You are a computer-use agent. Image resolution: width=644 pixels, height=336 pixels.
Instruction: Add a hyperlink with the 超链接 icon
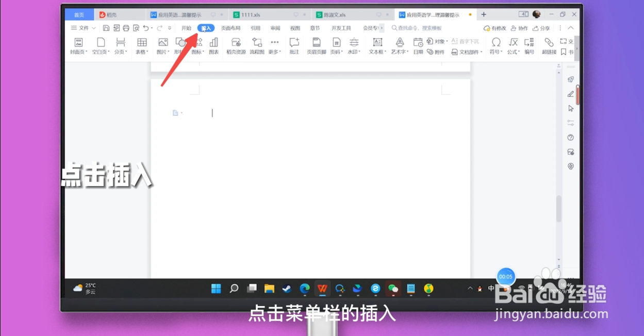coord(548,45)
